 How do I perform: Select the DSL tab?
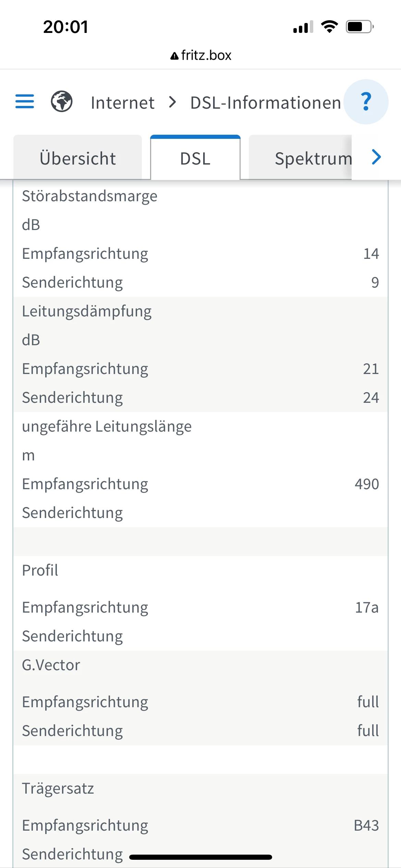point(195,158)
